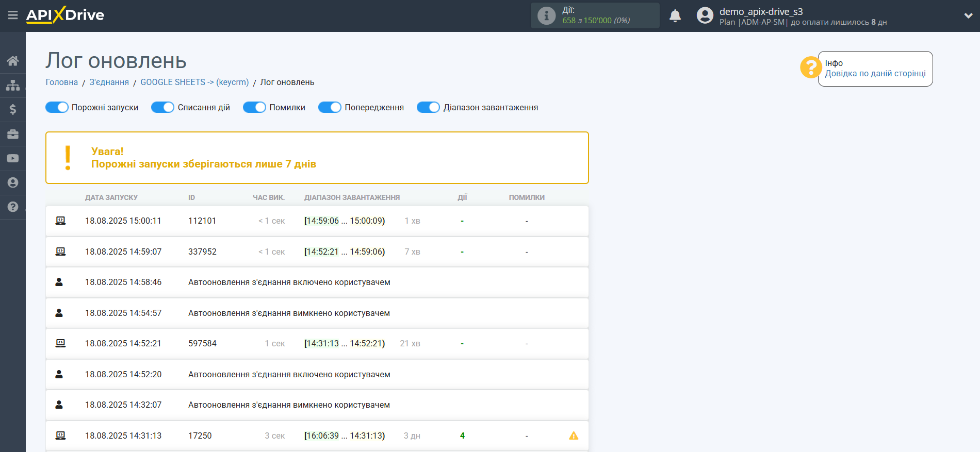Viewport: 980px width, 452px height.
Task: Open the dollar billing sidebar icon
Action: pyautogui.click(x=13, y=109)
